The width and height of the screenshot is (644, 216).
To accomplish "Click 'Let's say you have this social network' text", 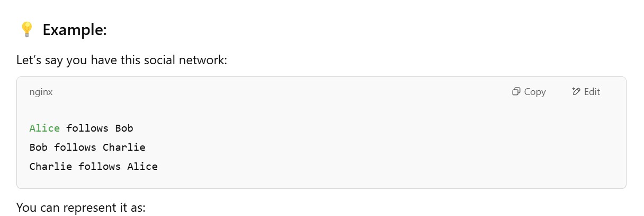I will point(122,60).
